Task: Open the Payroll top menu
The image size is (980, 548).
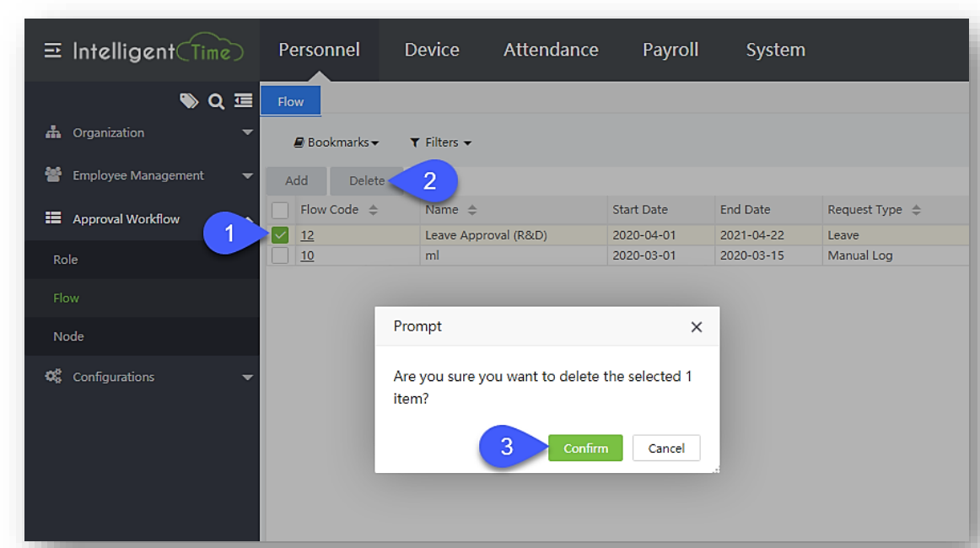Action: pyautogui.click(x=670, y=50)
